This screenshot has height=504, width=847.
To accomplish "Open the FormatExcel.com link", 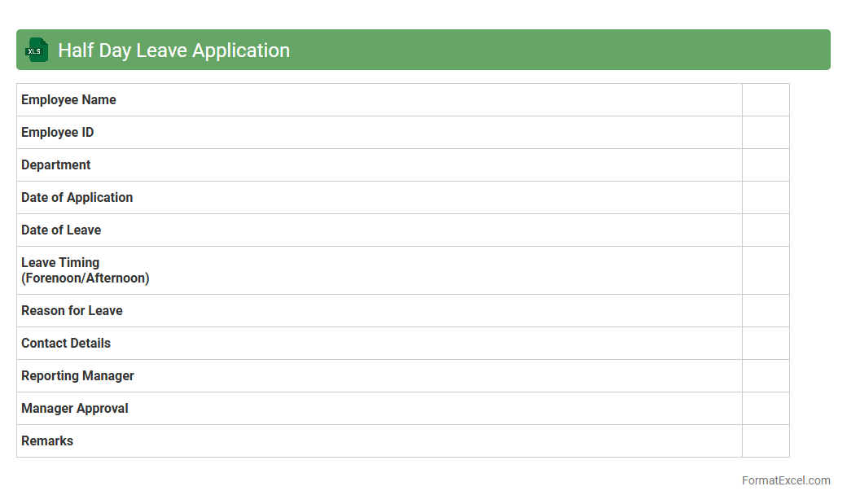I will pyautogui.click(x=785, y=480).
